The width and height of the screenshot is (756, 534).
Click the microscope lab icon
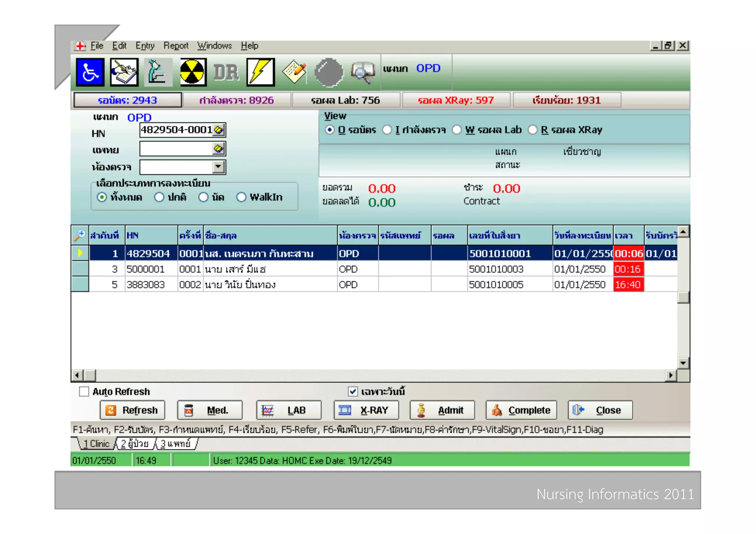coord(158,72)
